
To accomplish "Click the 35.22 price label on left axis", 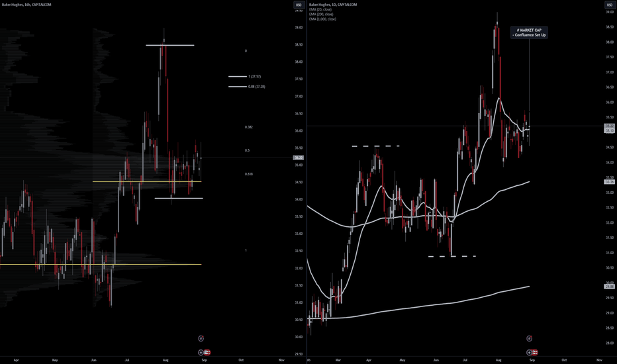I will click(x=299, y=158).
